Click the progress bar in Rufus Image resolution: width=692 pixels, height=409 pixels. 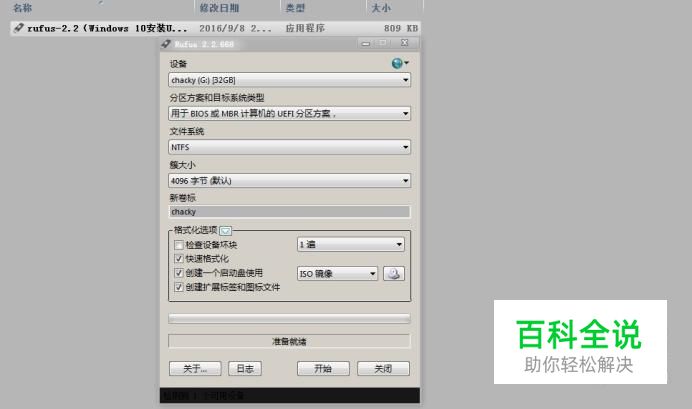pos(290,319)
